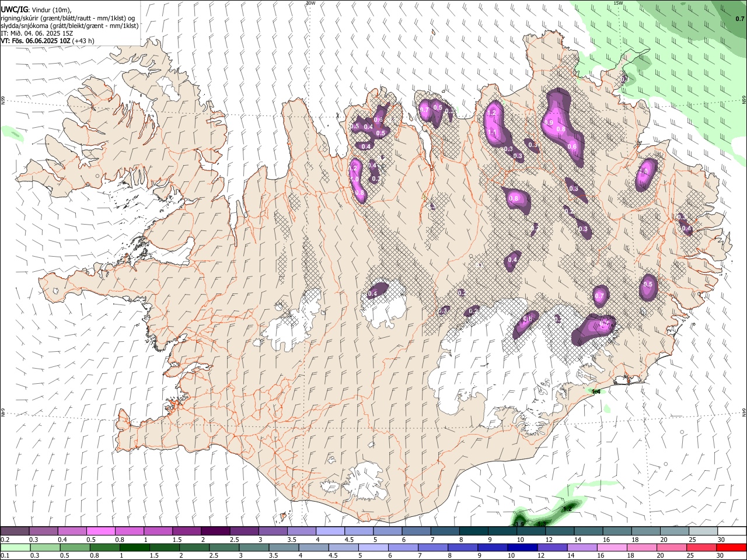747x560 pixels.
Task: Select top legend swatch between 0.3 and 0.4
Action: click(44, 531)
